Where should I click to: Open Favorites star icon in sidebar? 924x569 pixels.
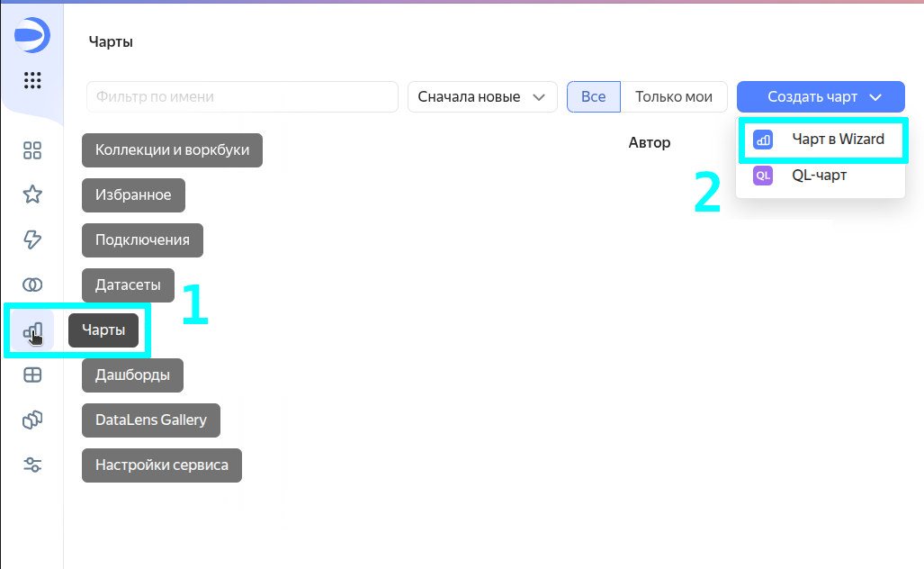(x=32, y=194)
